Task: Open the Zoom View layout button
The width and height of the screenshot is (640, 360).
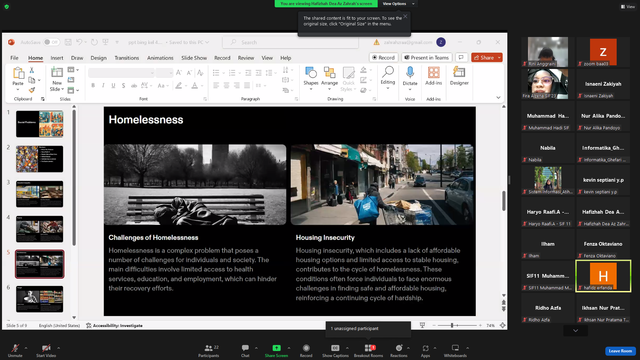Action: (x=628, y=7)
